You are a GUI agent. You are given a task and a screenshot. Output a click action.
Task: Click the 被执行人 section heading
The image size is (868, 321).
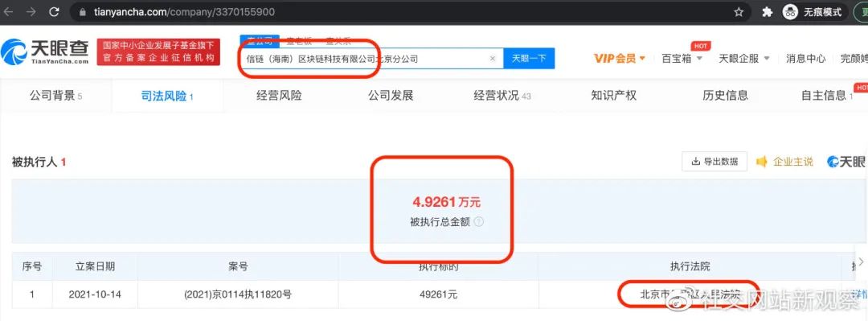coord(39,163)
